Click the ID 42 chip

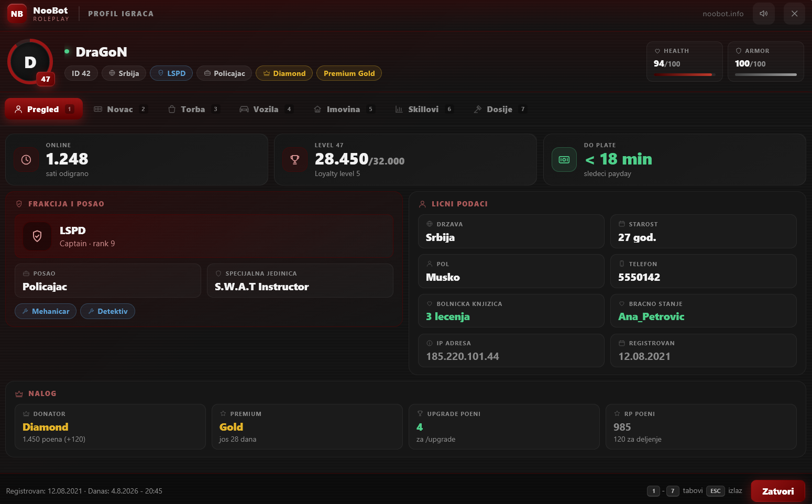click(x=81, y=73)
